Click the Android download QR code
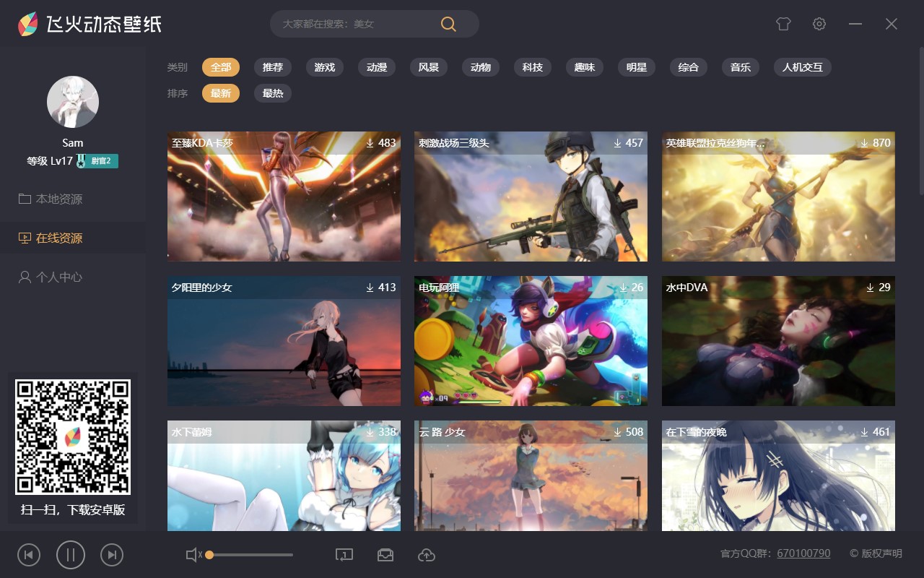Screen dimensions: 924x578 [73, 437]
